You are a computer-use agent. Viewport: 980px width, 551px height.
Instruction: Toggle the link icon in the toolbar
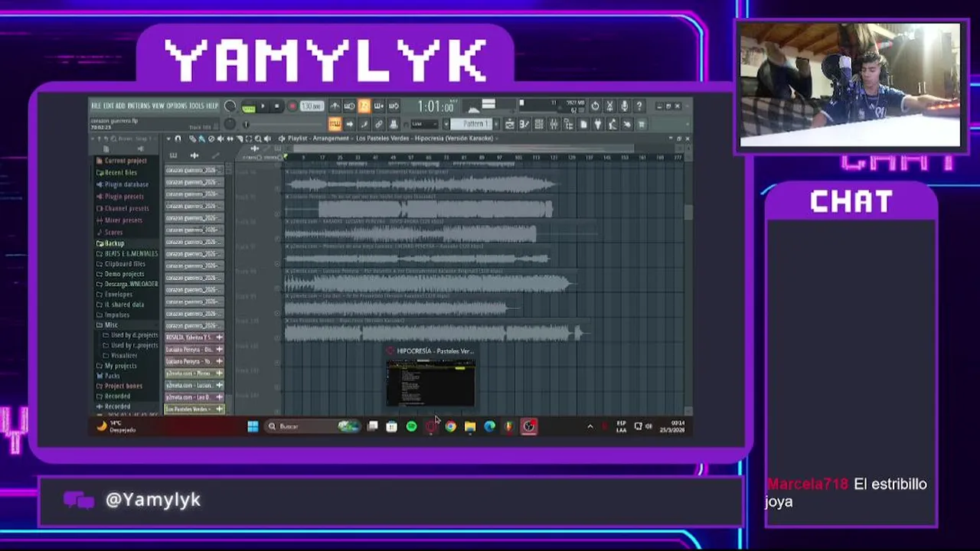pos(379,124)
